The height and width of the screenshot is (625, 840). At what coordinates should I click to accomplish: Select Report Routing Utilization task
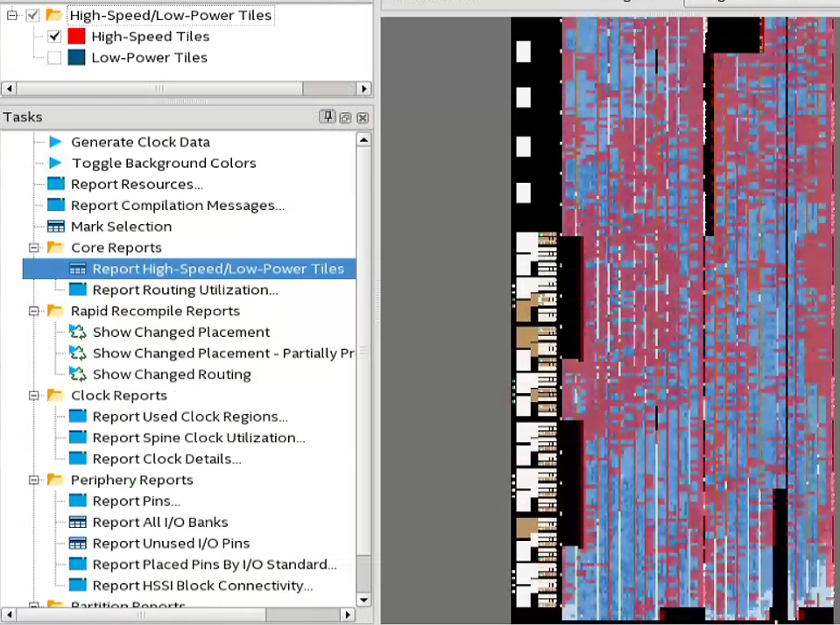click(x=185, y=290)
